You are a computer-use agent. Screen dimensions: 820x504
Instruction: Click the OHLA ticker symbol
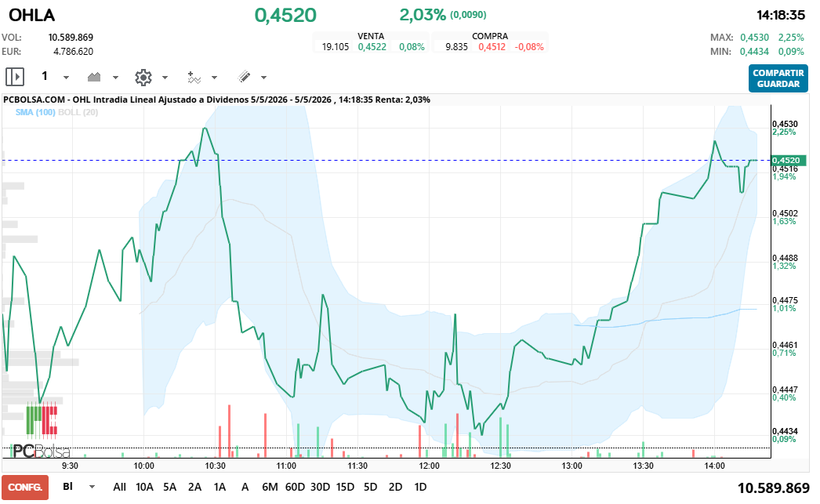(x=32, y=15)
